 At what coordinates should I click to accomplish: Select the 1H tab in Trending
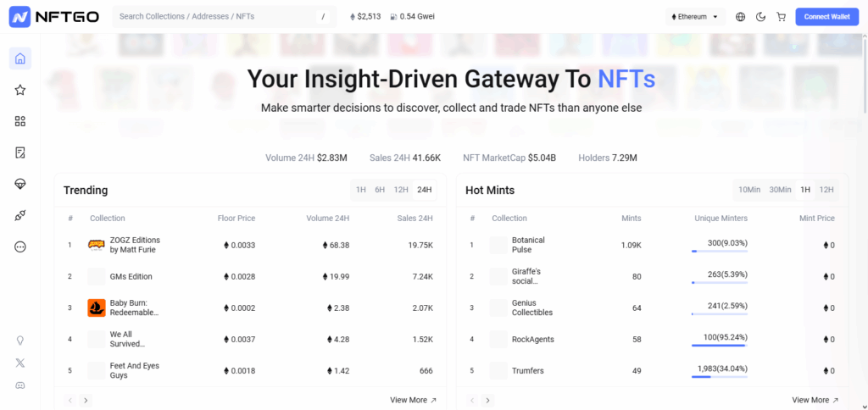click(x=361, y=190)
